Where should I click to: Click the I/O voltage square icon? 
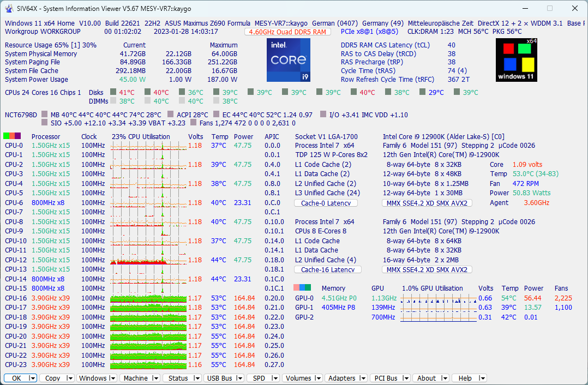323,115
